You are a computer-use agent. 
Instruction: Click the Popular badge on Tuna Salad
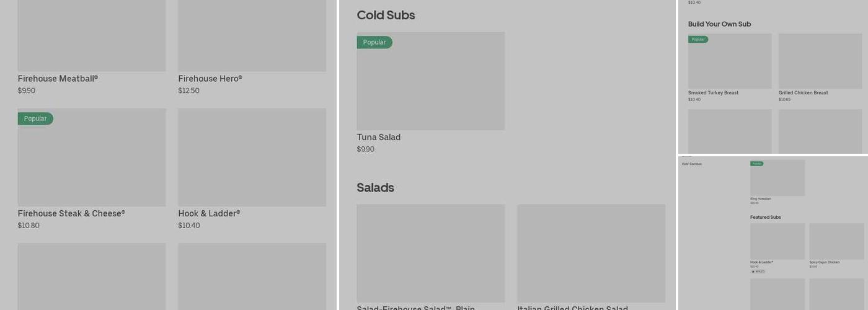tap(374, 42)
